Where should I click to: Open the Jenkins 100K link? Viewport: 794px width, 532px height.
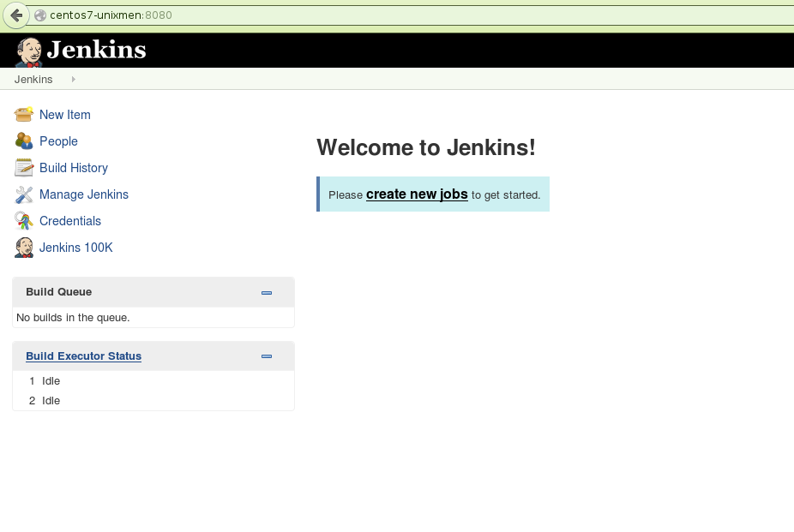[x=76, y=248]
